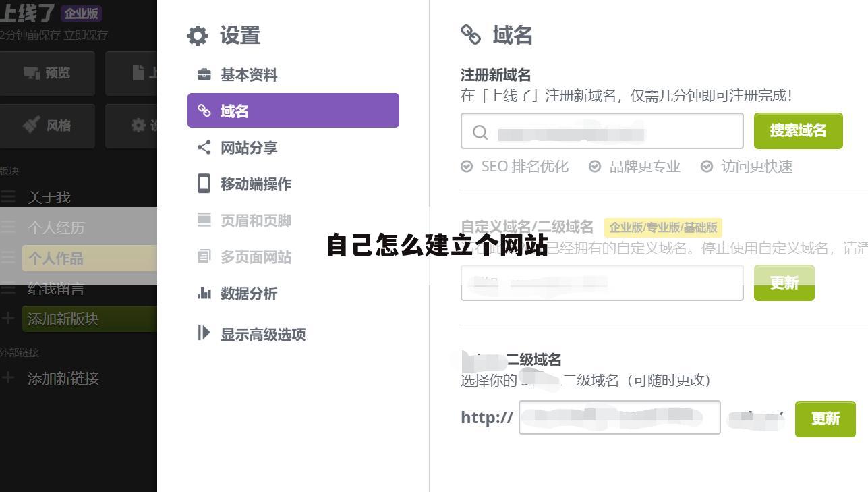Toggle the 访问更快速 checkmark

pos(706,166)
